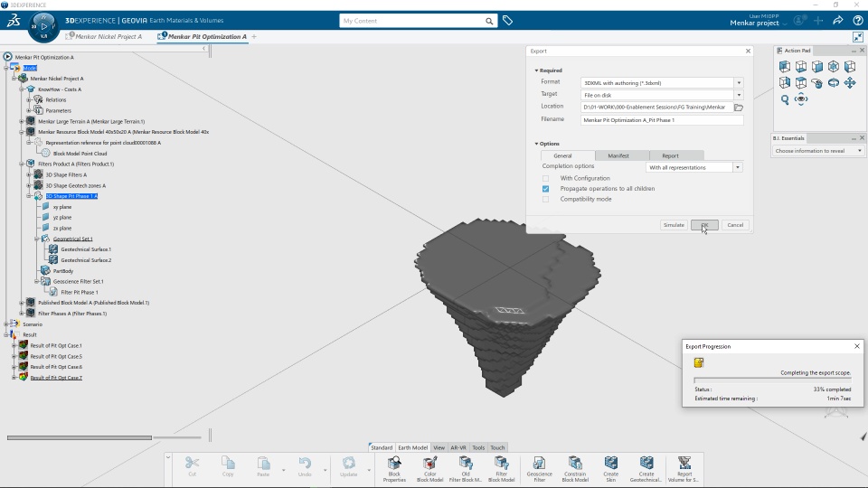
Task: Launch the Geoscience Filter tool
Action: pos(539,469)
